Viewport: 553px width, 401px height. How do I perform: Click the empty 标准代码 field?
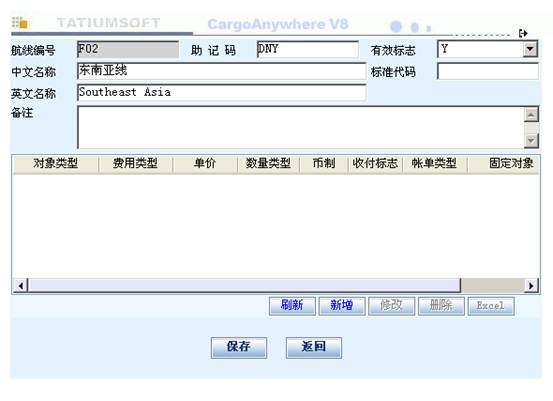[488, 71]
